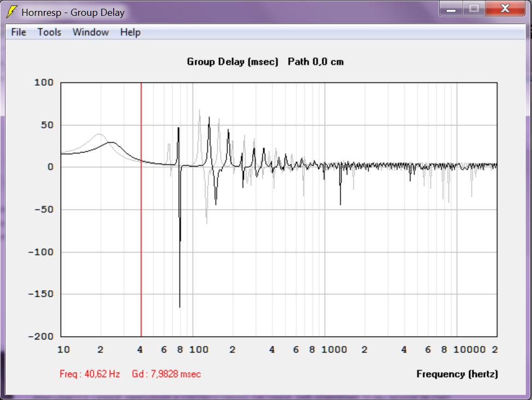Click the 'Freq : 40,62 Hz' readout
Screen dimensions: 532x400
(x=90, y=374)
